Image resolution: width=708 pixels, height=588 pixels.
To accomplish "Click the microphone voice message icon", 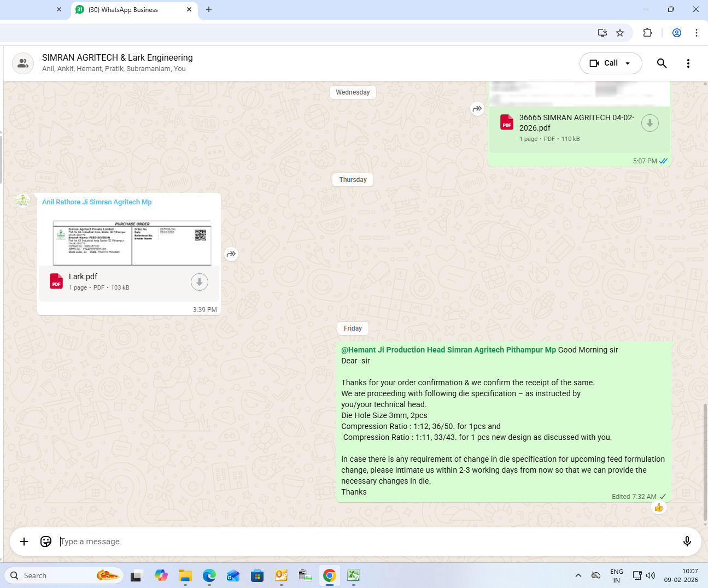I will pos(687,542).
